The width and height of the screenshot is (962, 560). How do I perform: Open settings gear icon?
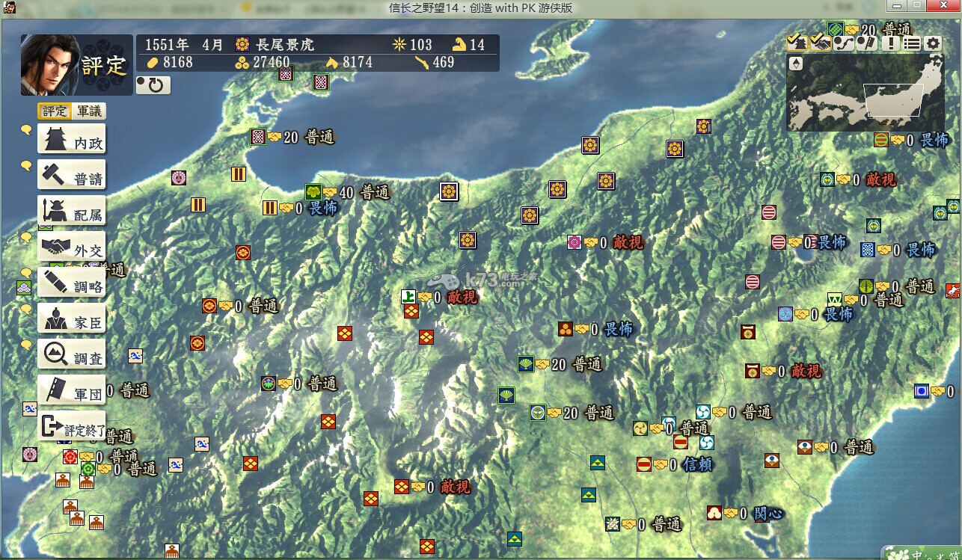point(933,43)
